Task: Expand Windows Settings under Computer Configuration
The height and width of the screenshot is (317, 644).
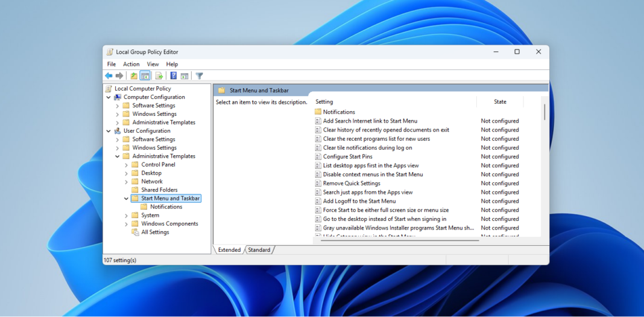Action: pos(118,114)
